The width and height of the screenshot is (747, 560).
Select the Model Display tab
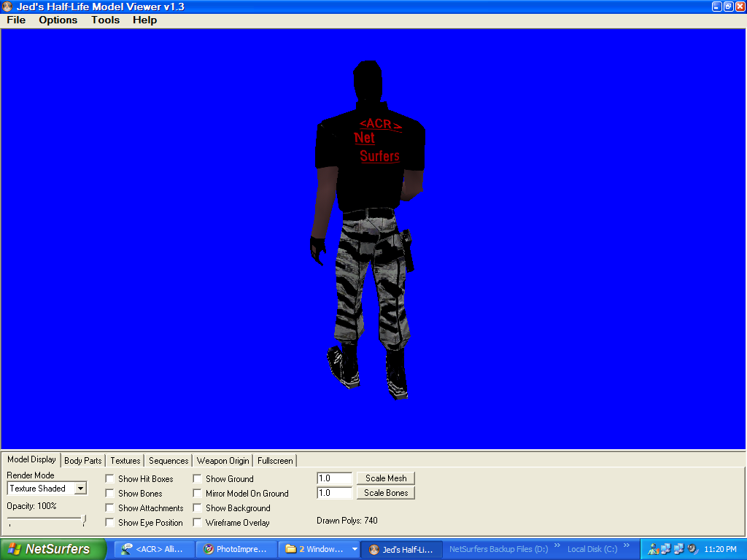(x=31, y=459)
